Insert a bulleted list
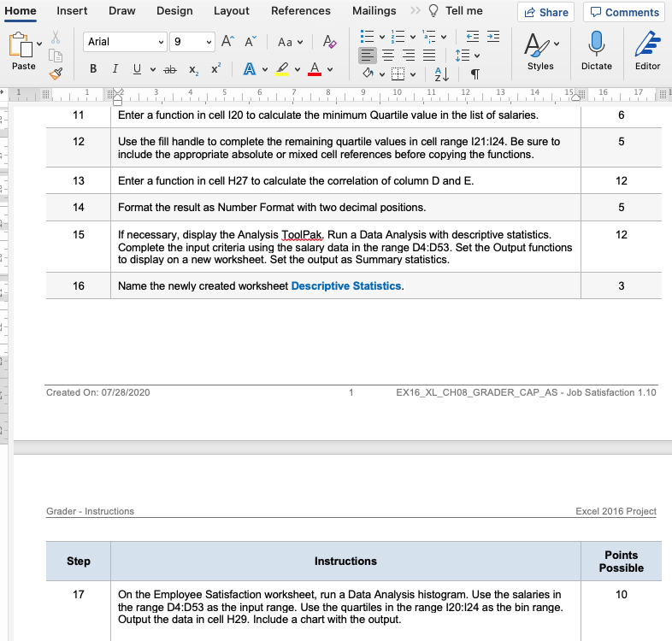The height and width of the screenshot is (641, 672). click(x=367, y=37)
